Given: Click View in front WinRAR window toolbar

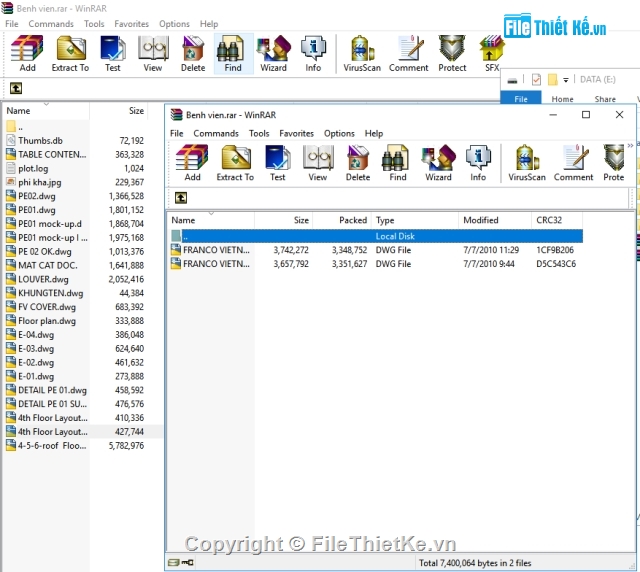Looking at the screenshot, I should (318, 163).
